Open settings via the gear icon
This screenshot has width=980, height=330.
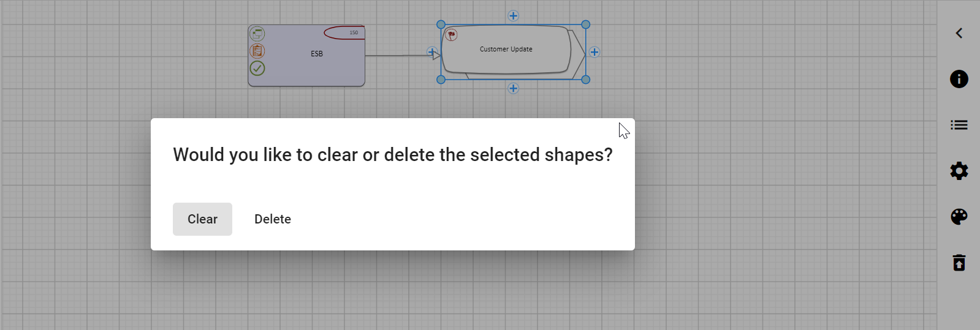tap(959, 171)
